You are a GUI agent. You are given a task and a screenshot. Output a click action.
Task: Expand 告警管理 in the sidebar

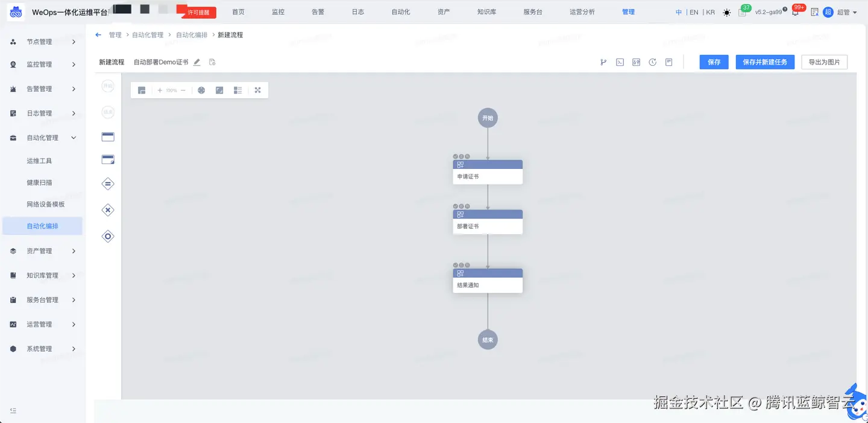tap(42, 89)
